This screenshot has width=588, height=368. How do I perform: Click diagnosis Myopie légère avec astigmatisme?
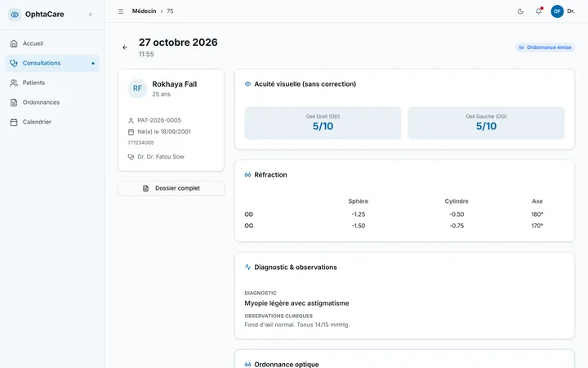point(296,303)
